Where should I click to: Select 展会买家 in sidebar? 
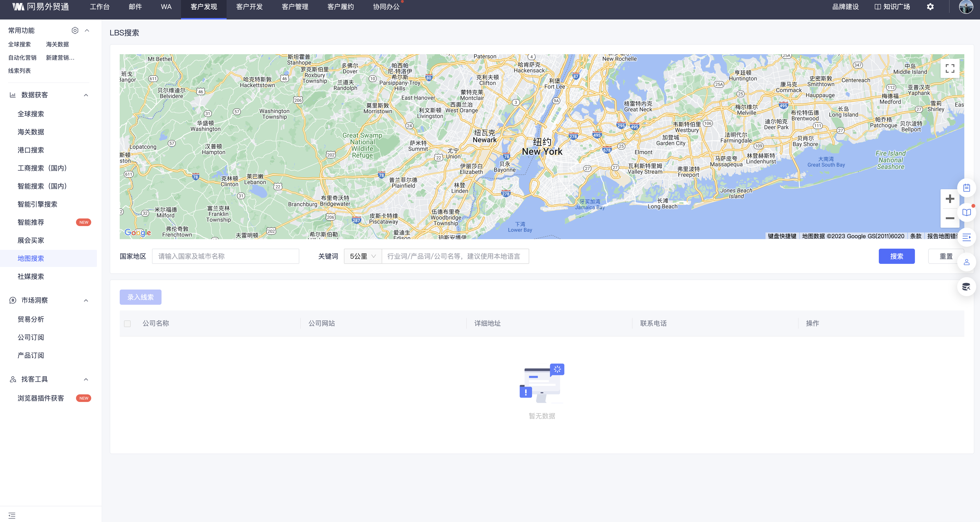point(31,240)
